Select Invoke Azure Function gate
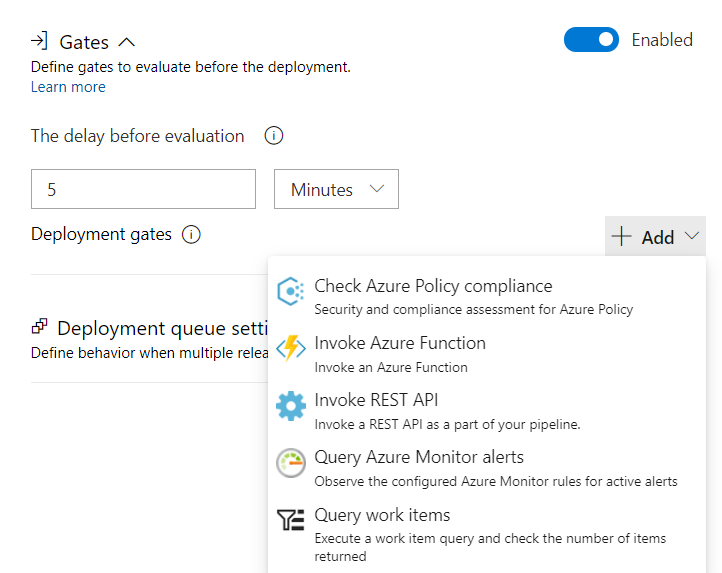This screenshot has width=722, height=573. 487,354
